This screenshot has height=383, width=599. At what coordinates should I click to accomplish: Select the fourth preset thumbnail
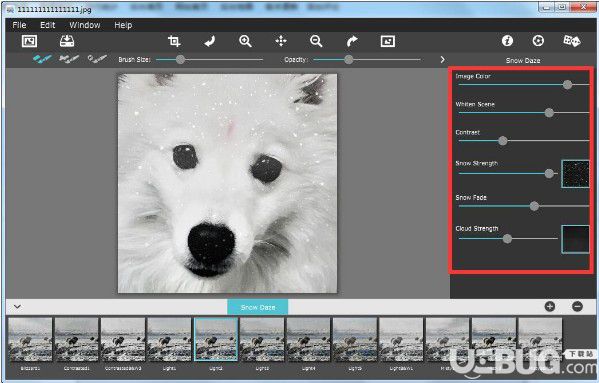(x=169, y=339)
